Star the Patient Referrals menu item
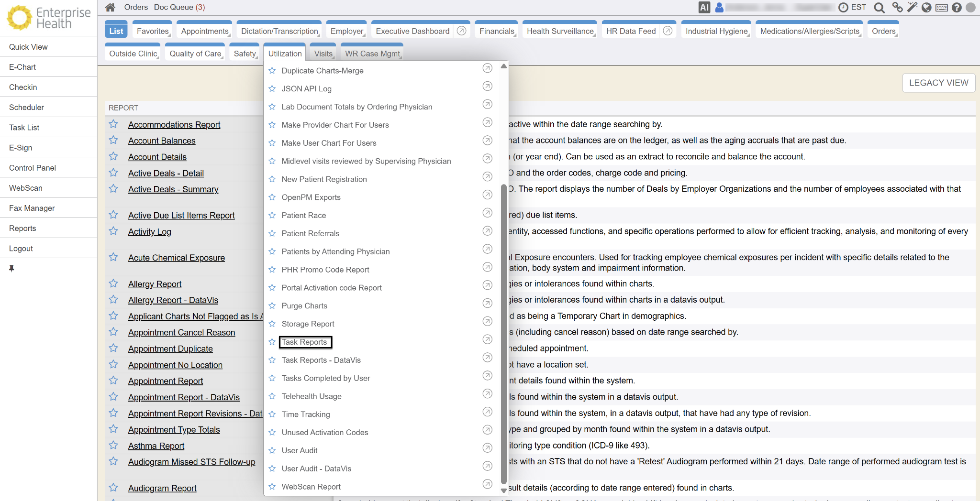Viewport: 980px width, 501px height. coord(272,233)
